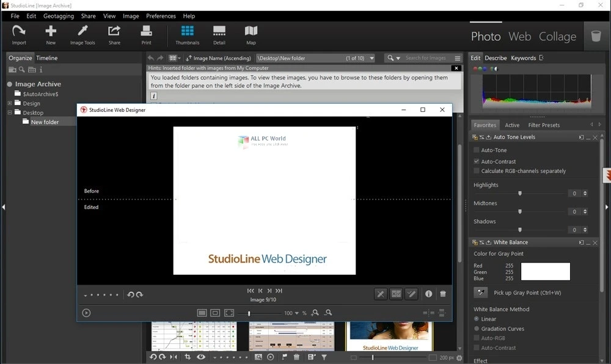Open the Geotagging menu
This screenshot has width=611, height=364.
59,16
